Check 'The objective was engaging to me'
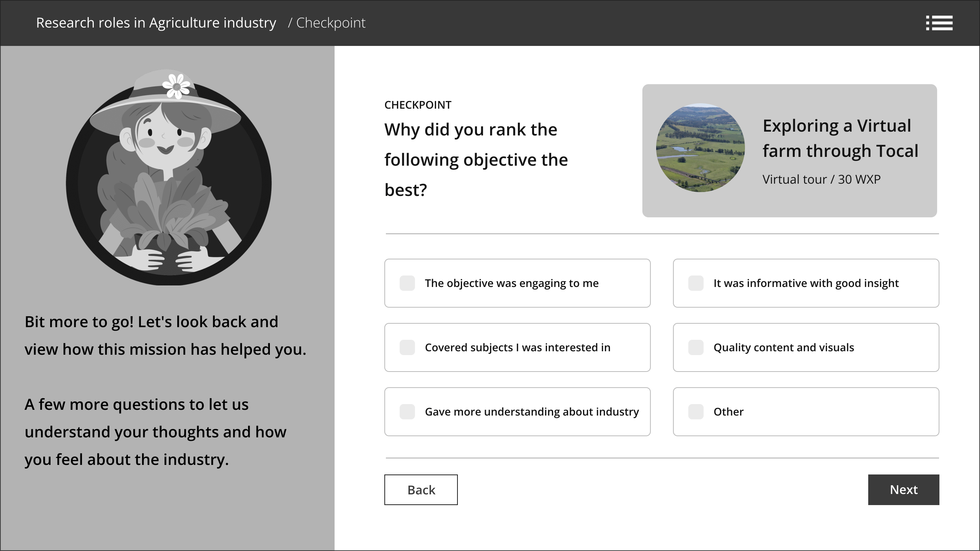 (x=407, y=283)
